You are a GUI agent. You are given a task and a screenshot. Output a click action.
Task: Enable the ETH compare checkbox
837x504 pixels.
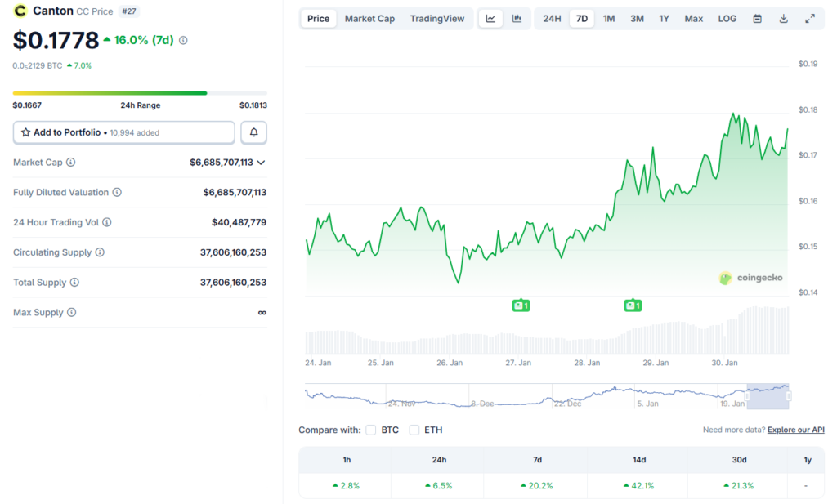click(414, 430)
